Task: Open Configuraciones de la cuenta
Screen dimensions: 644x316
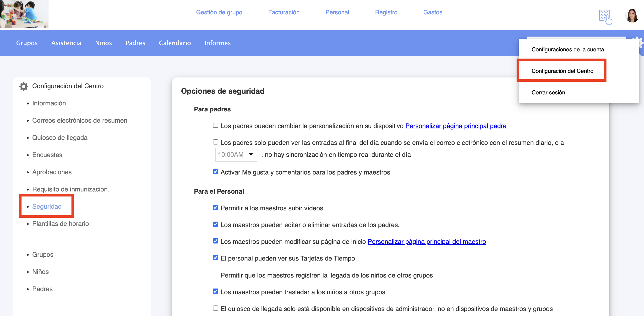Action: click(567, 49)
